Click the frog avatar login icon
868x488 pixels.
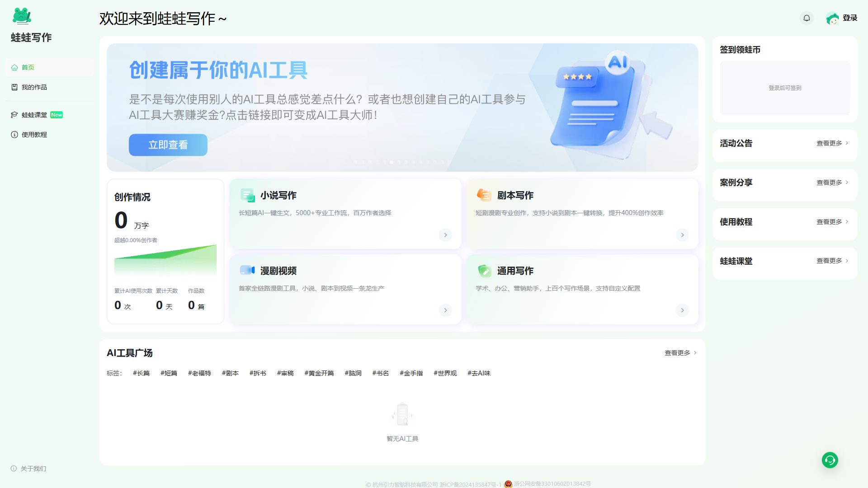click(x=832, y=18)
